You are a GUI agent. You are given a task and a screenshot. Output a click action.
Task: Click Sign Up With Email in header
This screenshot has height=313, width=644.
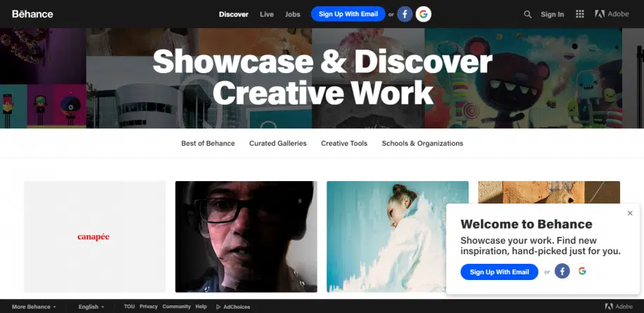pos(348,14)
